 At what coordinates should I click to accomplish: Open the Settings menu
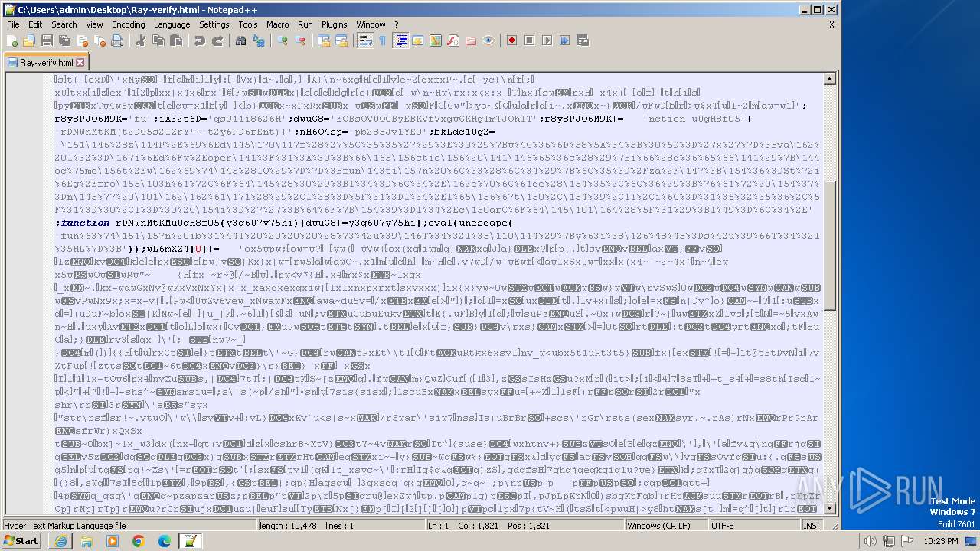tap(214, 24)
